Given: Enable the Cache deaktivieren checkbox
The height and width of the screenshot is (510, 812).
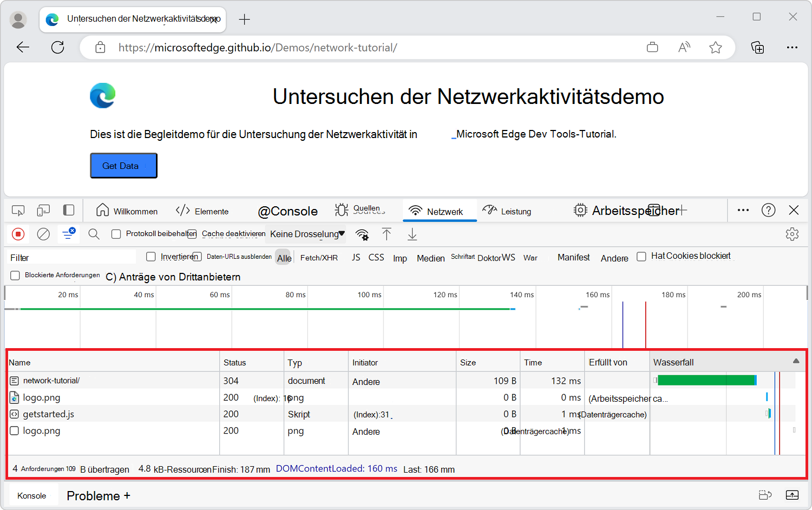Looking at the screenshot, I should click(x=193, y=233).
